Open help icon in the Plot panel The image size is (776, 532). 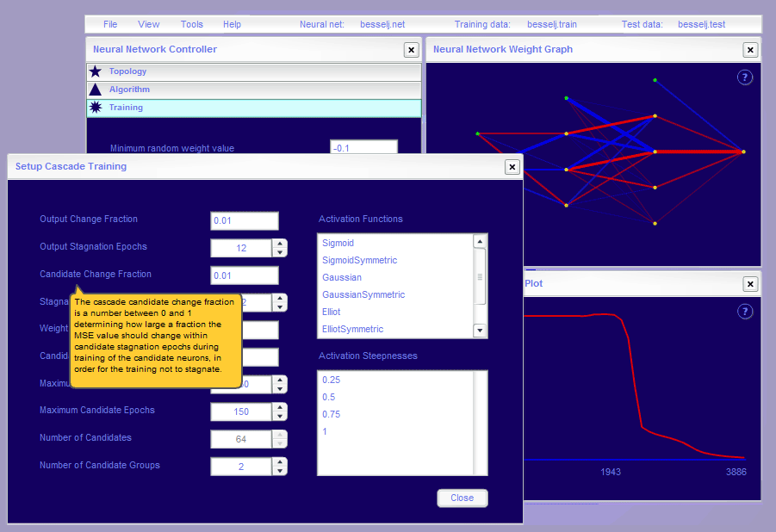[745, 312]
